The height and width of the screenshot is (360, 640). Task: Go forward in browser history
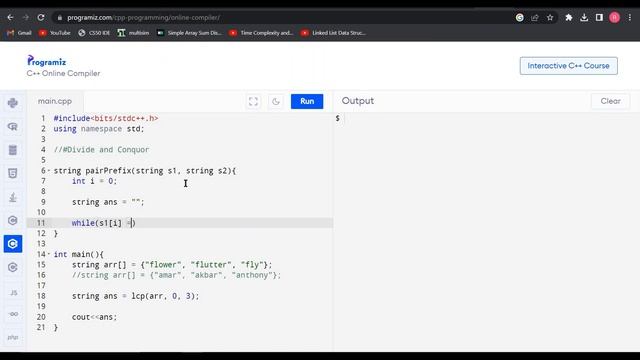coord(25,18)
